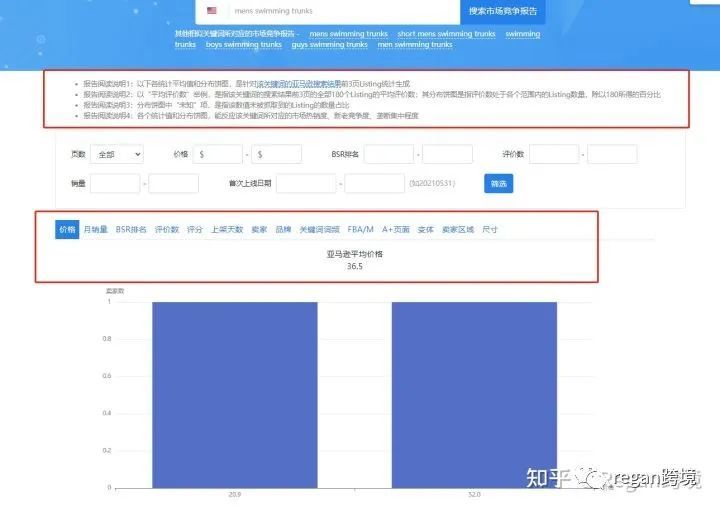This screenshot has width=720, height=511.
Task: Click the 首次上线日期 end date field
Action: 374,184
